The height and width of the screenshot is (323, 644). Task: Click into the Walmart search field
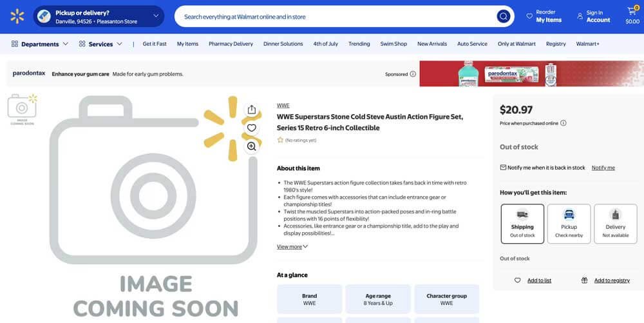point(335,17)
